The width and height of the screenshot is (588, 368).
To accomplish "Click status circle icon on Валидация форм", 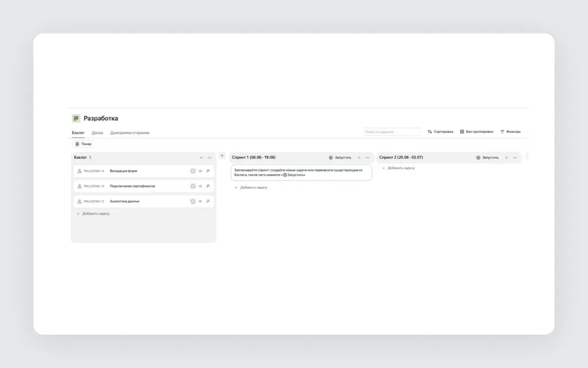I will pyautogui.click(x=193, y=171).
